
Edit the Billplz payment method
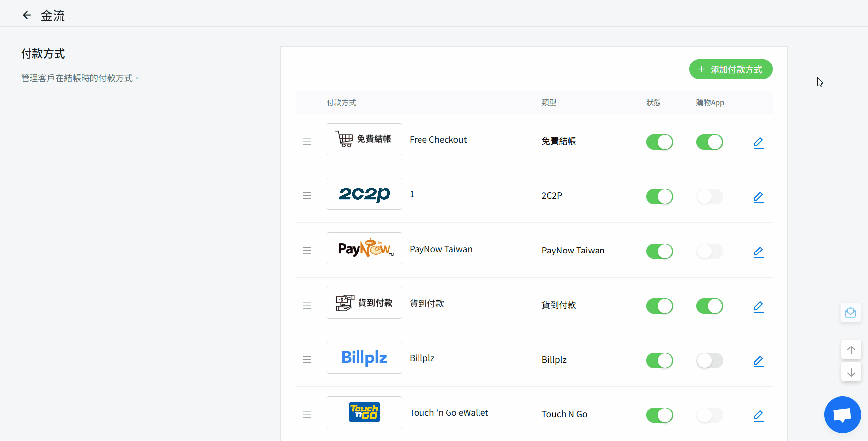[758, 361]
